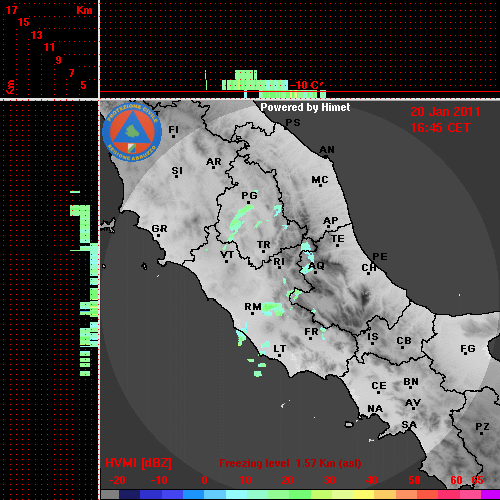
Task: Click the FG city marker
Action: point(465,354)
